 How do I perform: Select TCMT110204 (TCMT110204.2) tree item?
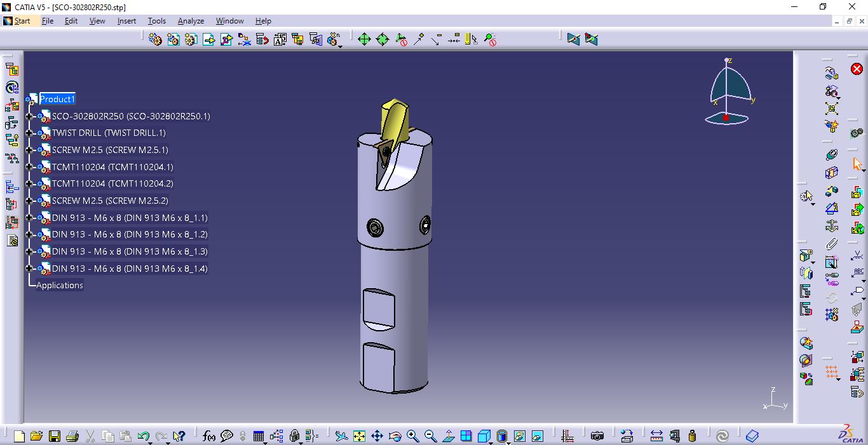pos(112,183)
